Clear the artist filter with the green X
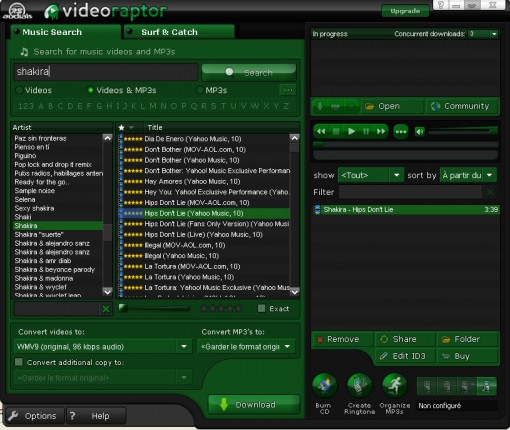Image resolution: width=510 pixels, height=430 pixels. coord(106,309)
